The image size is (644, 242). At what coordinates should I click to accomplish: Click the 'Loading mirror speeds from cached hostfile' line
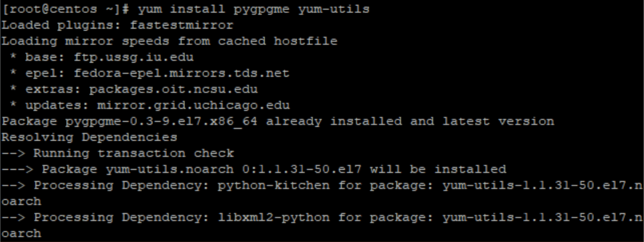(169, 41)
